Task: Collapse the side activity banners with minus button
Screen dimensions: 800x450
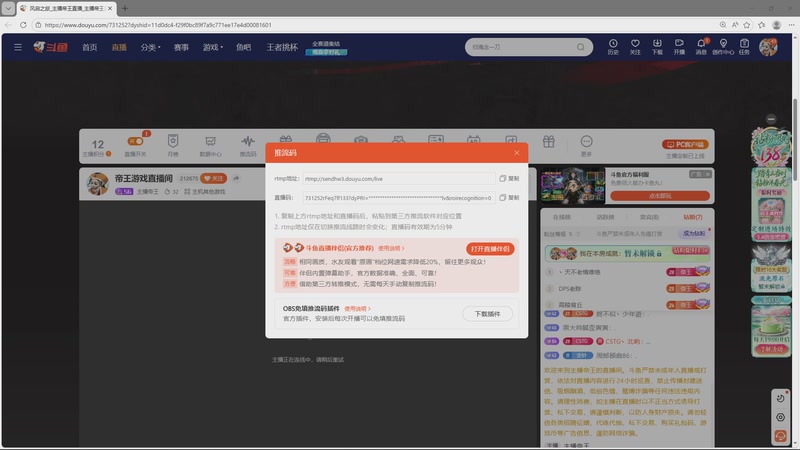Action: tap(771, 119)
